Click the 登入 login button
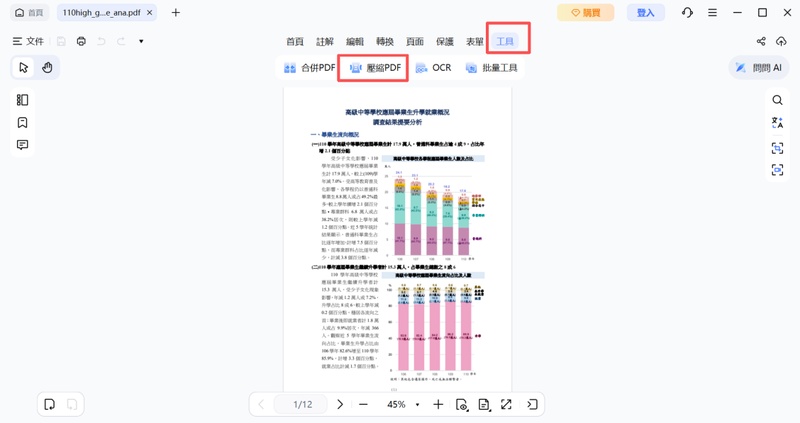Screen dimensions: 800x423 pos(645,13)
